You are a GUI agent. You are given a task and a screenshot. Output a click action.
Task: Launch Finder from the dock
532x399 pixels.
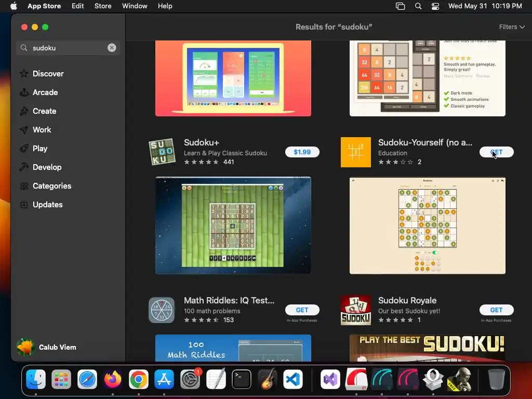pyautogui.click(x=36, y=379)
